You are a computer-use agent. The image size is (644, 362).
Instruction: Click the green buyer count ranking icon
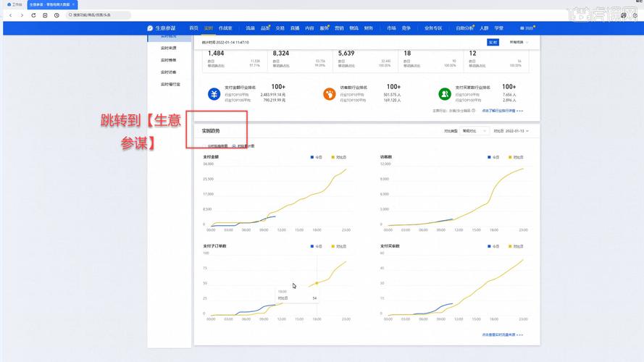444,94
